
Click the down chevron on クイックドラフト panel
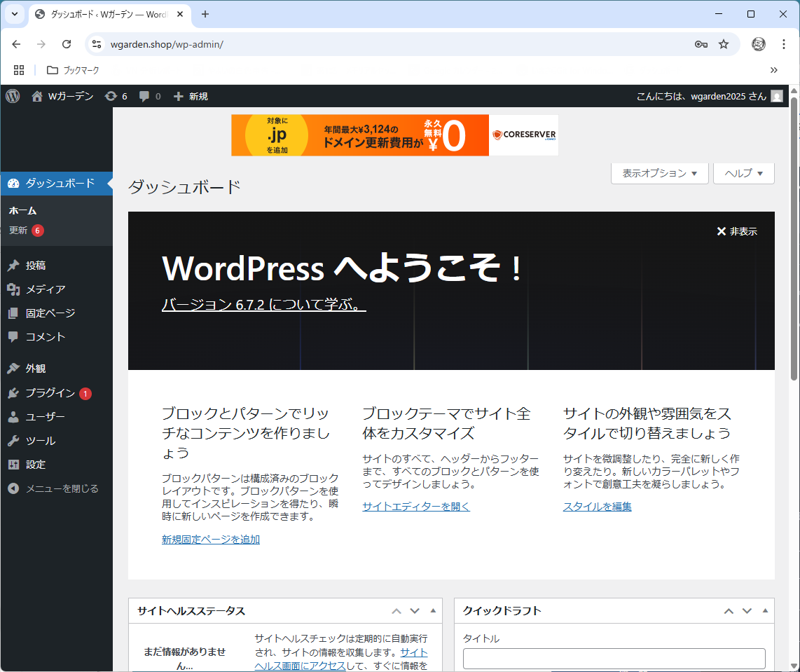[x=745, y=610]
